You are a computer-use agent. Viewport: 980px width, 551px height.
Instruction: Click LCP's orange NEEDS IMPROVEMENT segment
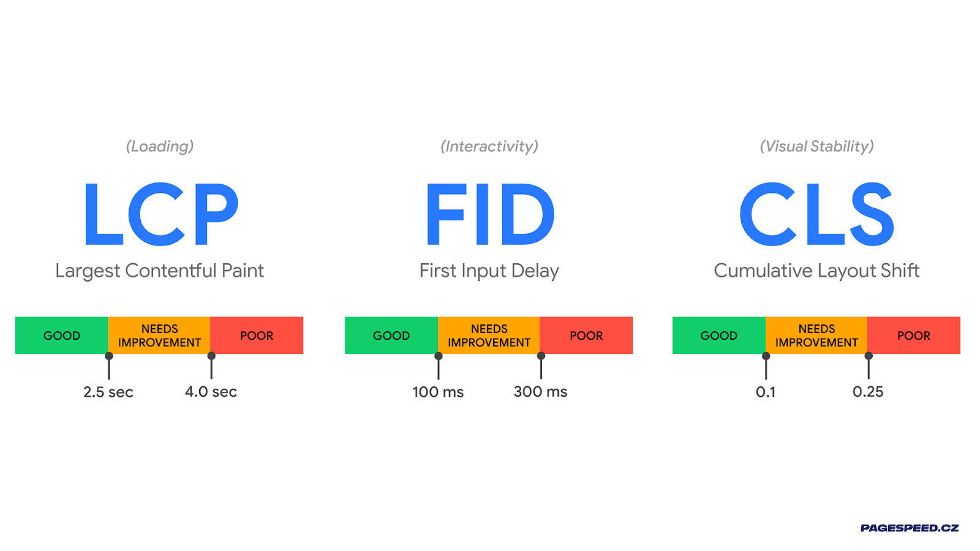click(x=159, y=335)
